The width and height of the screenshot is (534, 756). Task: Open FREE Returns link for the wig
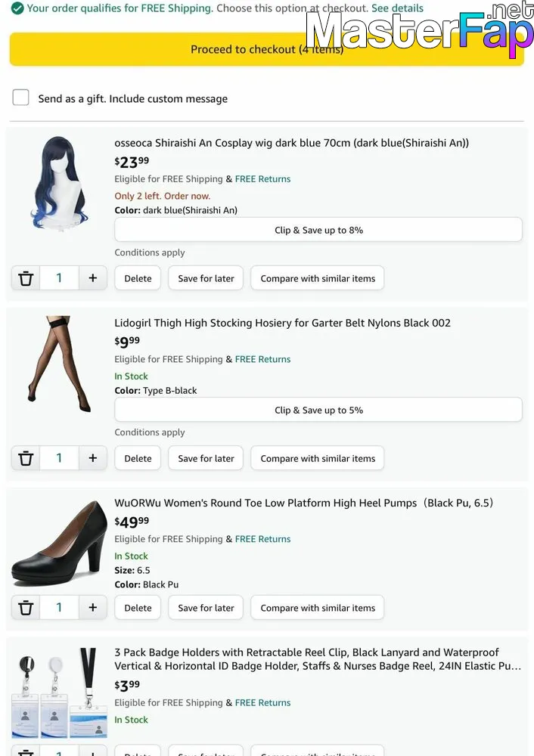[x=262, y=179]
